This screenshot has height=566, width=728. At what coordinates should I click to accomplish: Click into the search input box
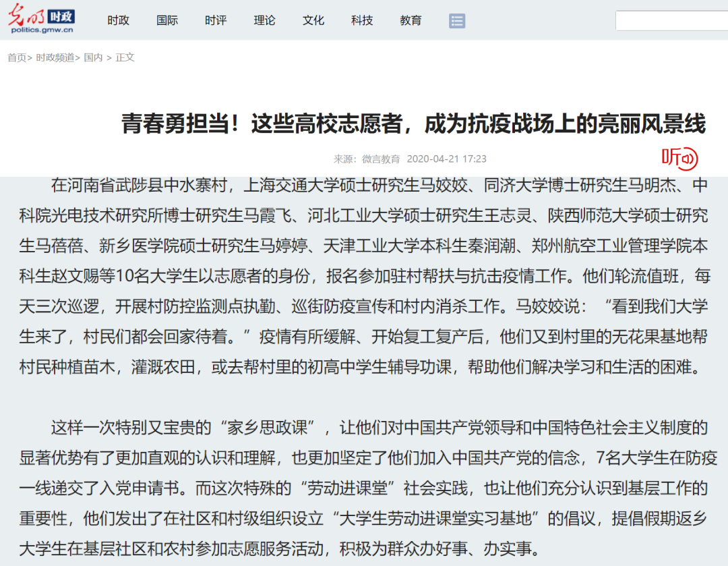672,21
